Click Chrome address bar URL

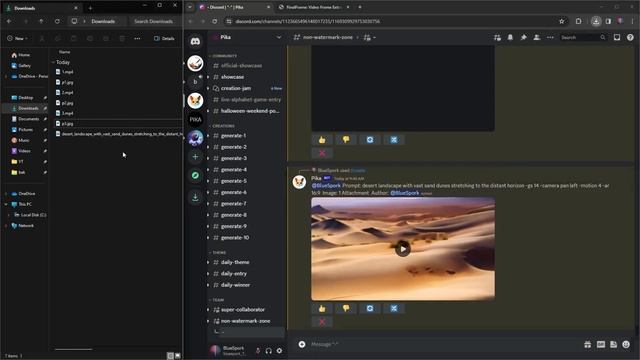click(308, 21)
